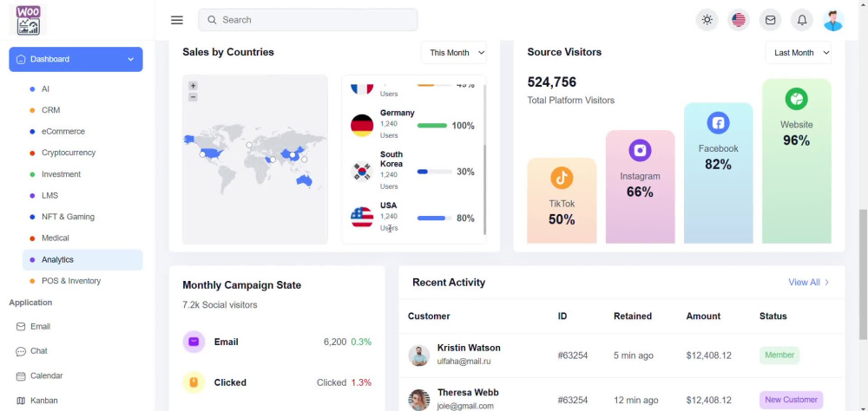
Task: Click the Customer column header
Action: 429,316
